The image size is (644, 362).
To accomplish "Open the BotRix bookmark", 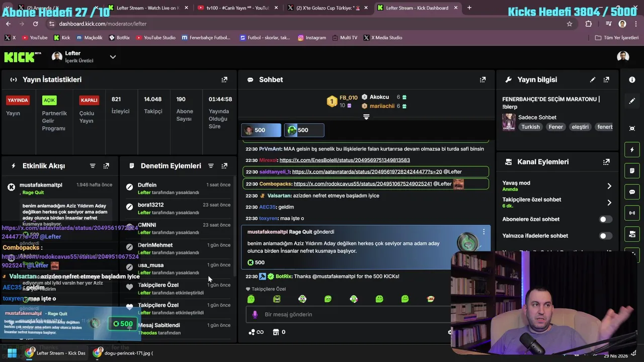I will pyautogui.click(x=119, y=38).
